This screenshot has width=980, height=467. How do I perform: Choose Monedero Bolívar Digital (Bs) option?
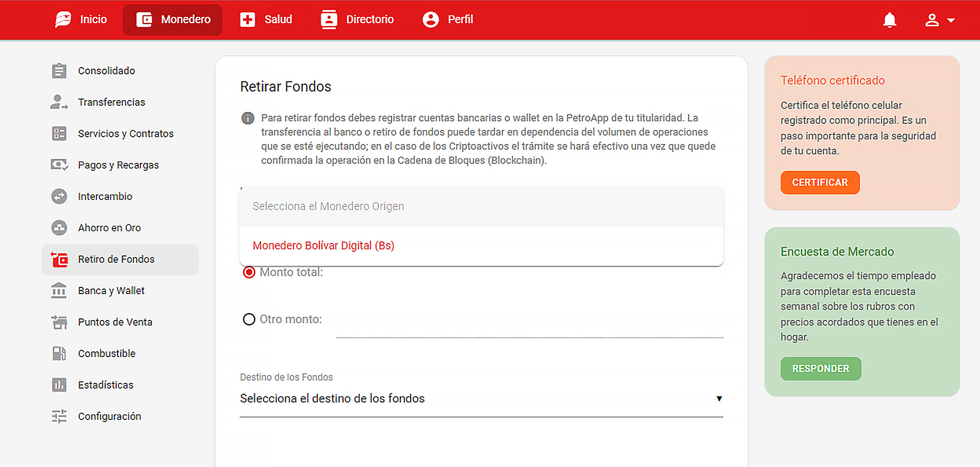(x=323, y=246)
